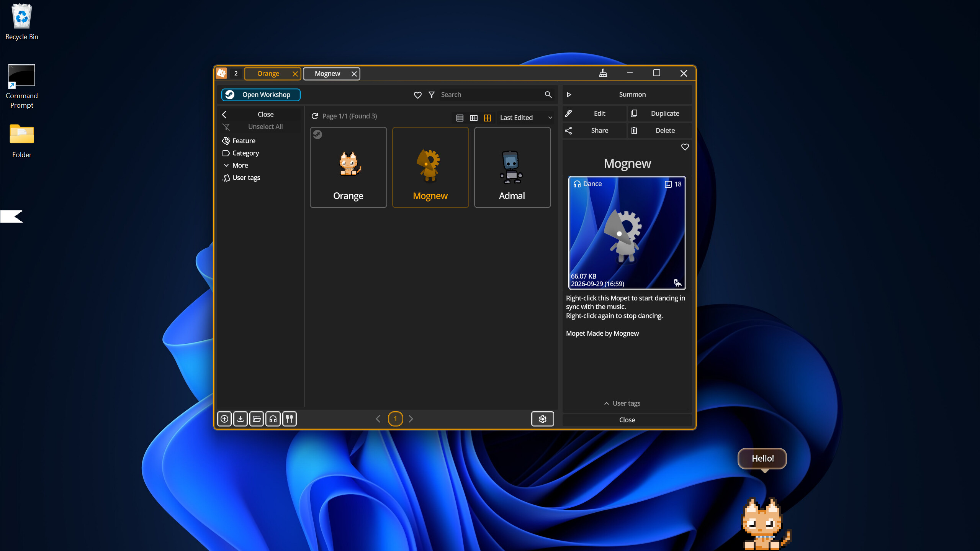The height and width of the screenshot is (551, 980).
Task: Click the Search input field
Action: coord(491,95)
